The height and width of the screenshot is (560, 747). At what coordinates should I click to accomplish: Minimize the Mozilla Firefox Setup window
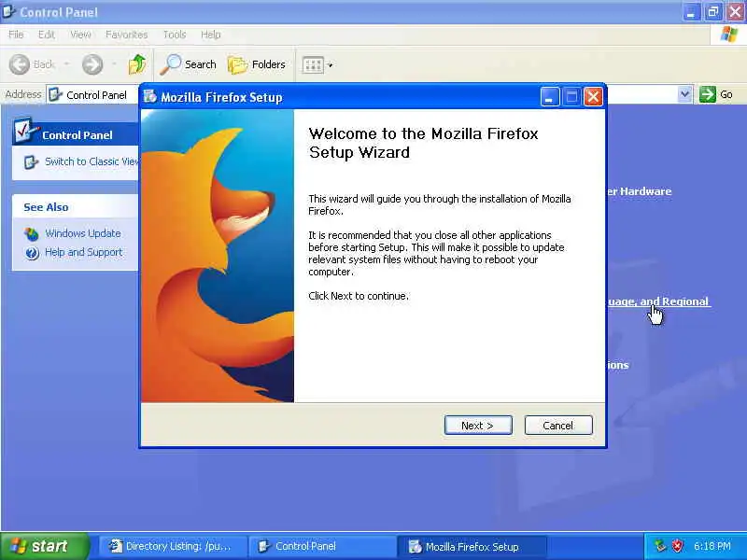549,97
